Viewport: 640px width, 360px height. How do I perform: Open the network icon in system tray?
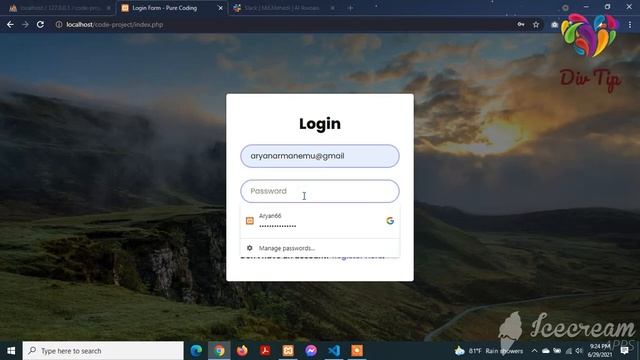569,351
